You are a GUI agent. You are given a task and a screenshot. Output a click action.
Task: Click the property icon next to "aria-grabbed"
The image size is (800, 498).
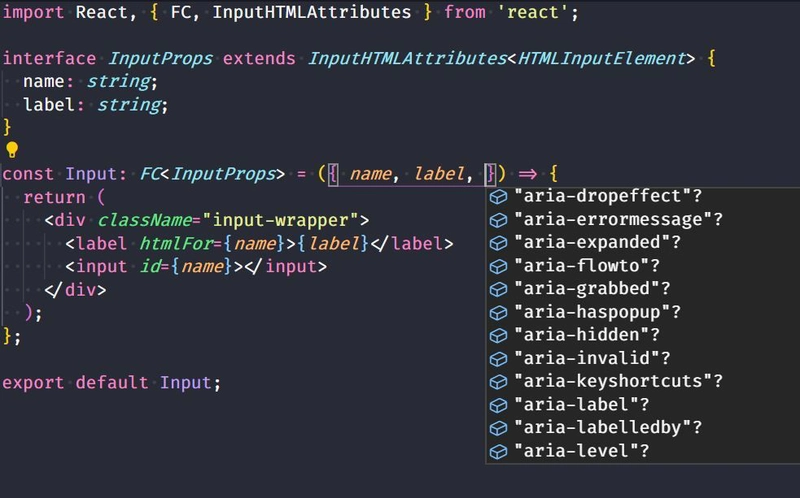pyautogui.click(x=498, y=289)
